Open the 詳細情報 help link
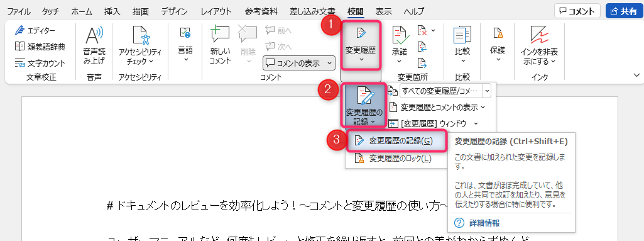The width and height of the screenshot is (644, 241). (x=478, y=223)
